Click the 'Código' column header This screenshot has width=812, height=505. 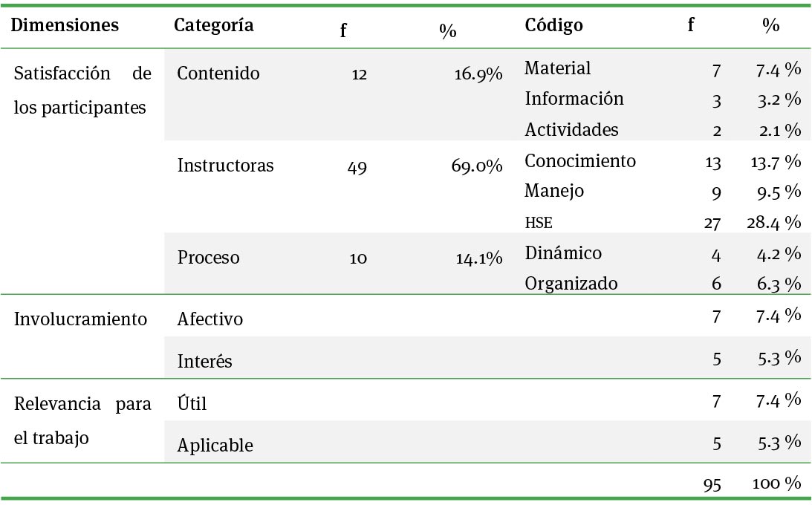point(553,25)
